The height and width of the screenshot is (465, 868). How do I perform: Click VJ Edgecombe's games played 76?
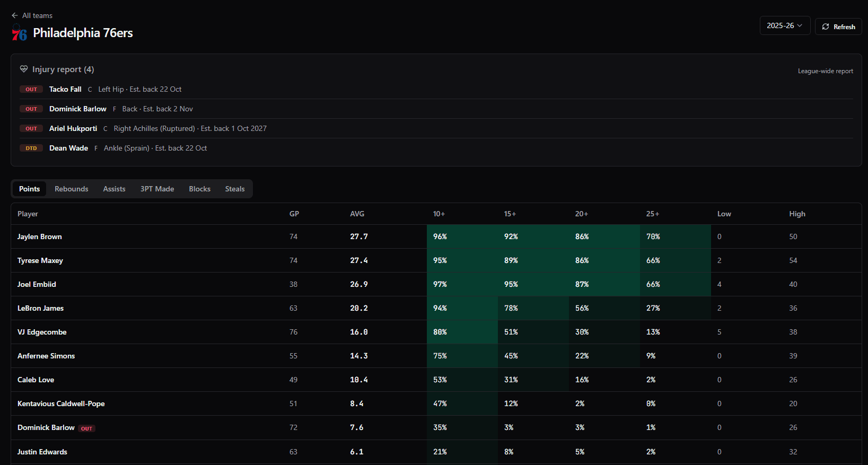tap(294, 332)
